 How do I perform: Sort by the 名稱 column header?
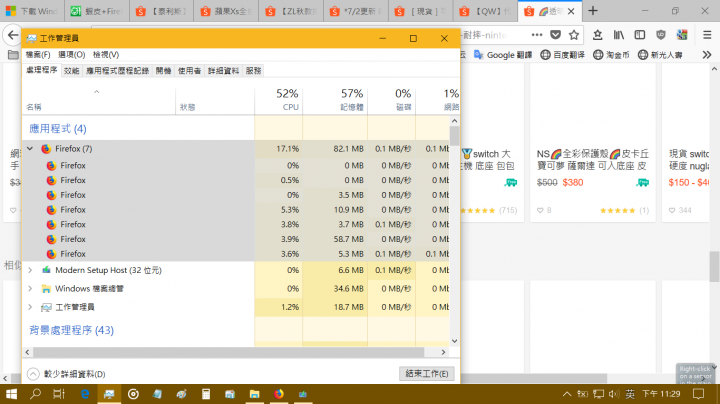coord(99,100)
